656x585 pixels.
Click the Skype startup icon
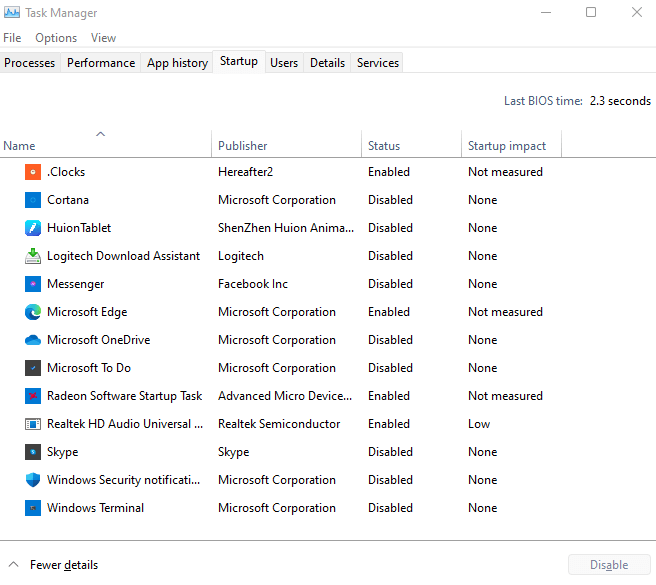point(33,452)
